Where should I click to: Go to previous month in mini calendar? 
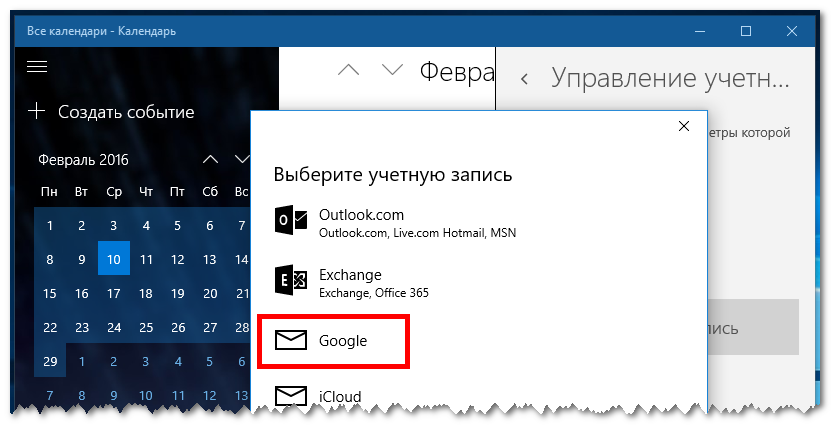(x=210, y=159)
